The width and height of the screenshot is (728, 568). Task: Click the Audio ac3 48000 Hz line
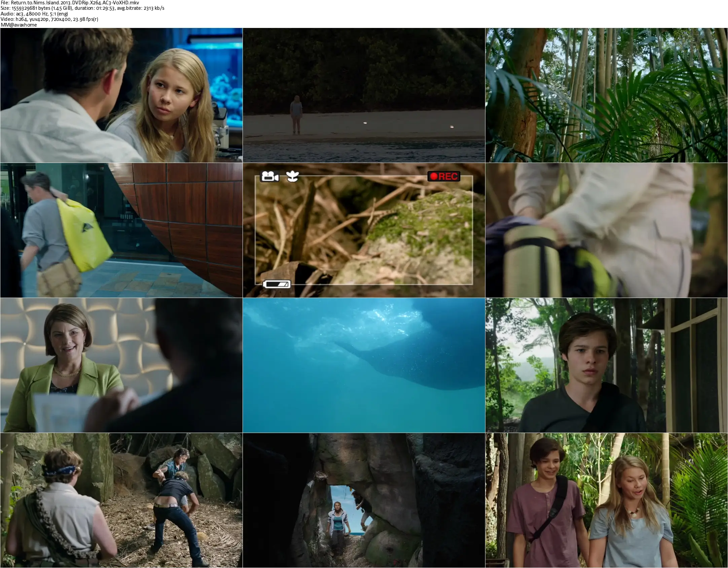(x=34, y=14)
